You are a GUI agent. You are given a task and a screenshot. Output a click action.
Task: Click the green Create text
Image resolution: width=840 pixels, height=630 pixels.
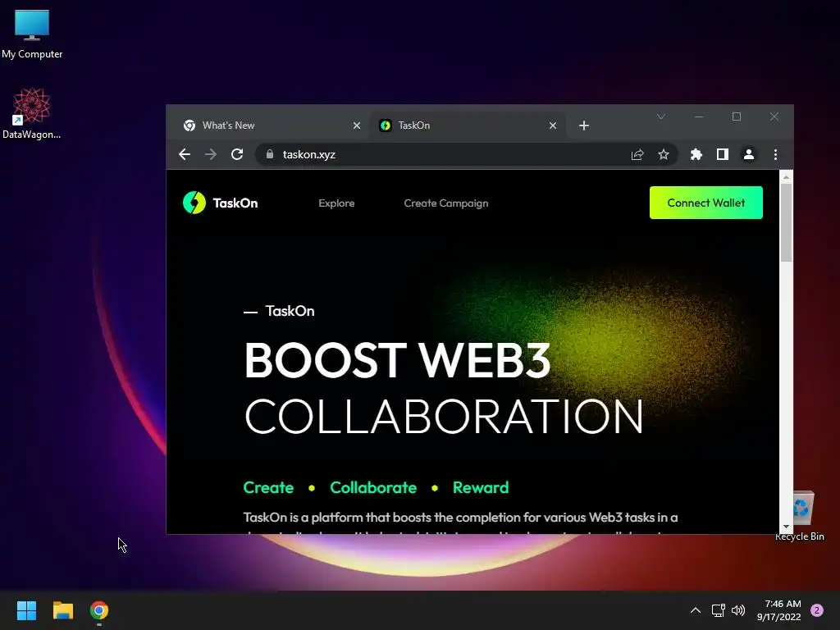click(268, 487)
